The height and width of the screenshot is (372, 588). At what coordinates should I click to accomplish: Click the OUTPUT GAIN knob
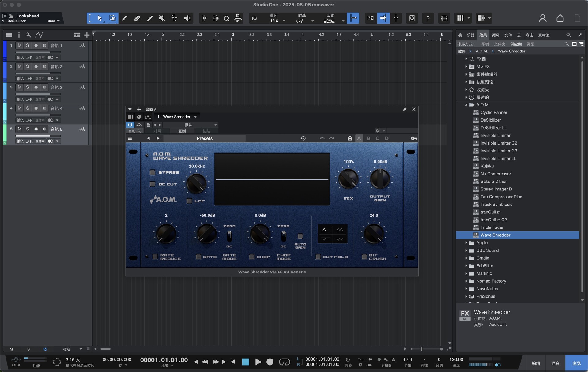pyautogui.click(x=380, y=179)
